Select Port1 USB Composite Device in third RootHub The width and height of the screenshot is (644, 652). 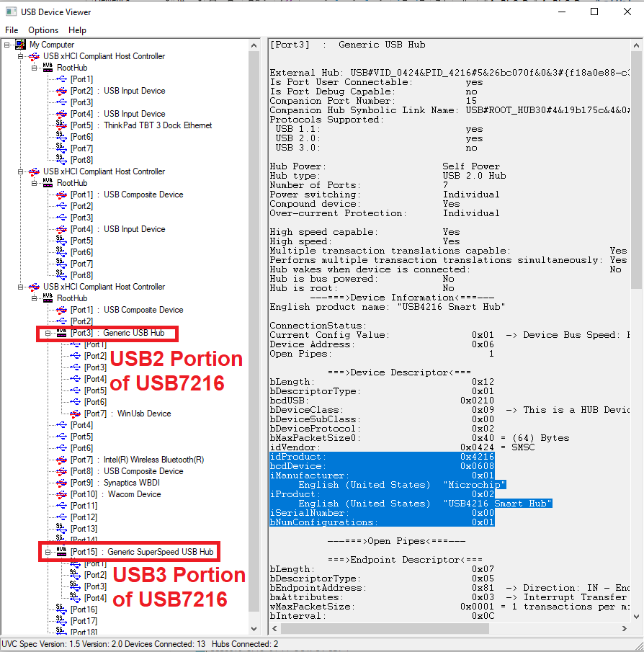[127, 310]
